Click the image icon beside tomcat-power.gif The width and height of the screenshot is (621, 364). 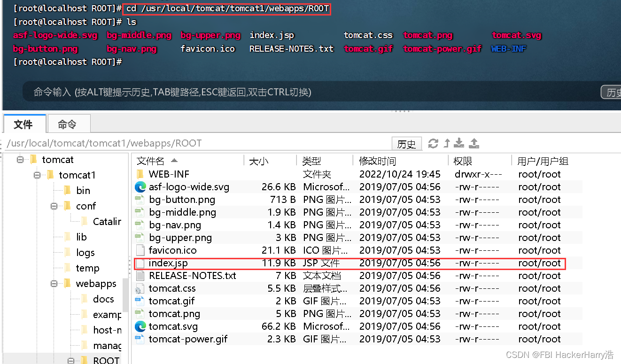coord(140,339)
